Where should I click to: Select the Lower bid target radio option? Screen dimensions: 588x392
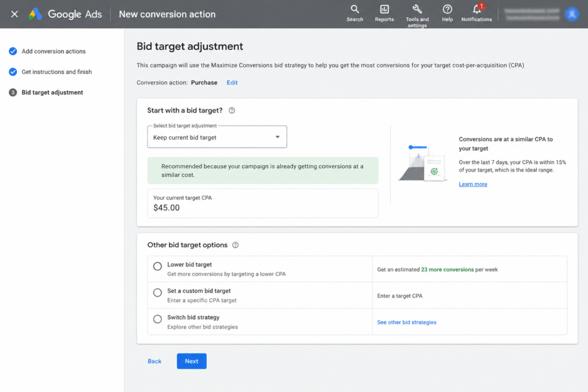click(x=157, y=266)
